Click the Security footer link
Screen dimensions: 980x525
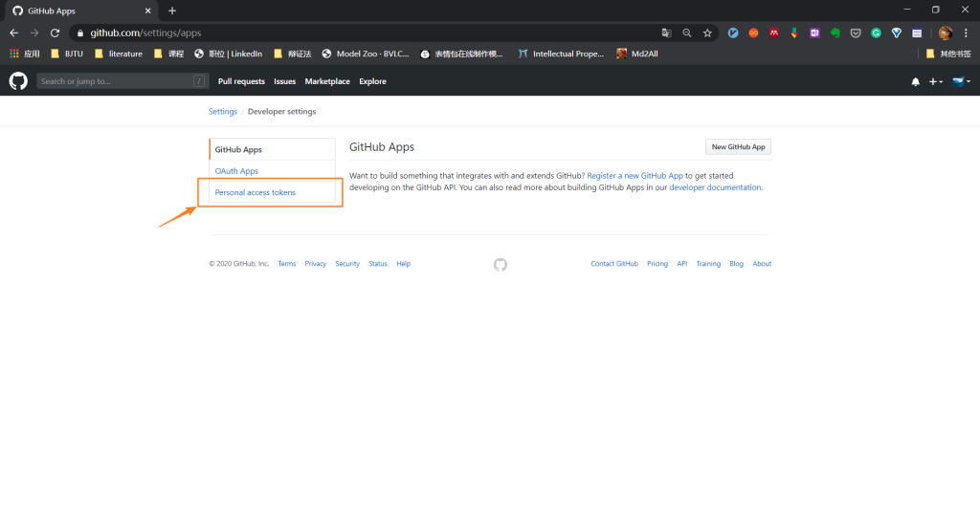click(x=347, y=263)
